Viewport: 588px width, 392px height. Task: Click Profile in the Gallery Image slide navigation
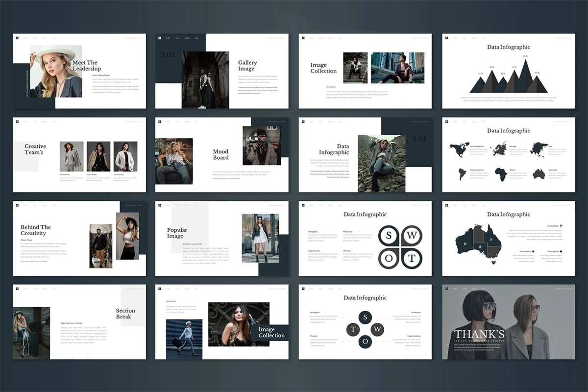coord(168,38)
